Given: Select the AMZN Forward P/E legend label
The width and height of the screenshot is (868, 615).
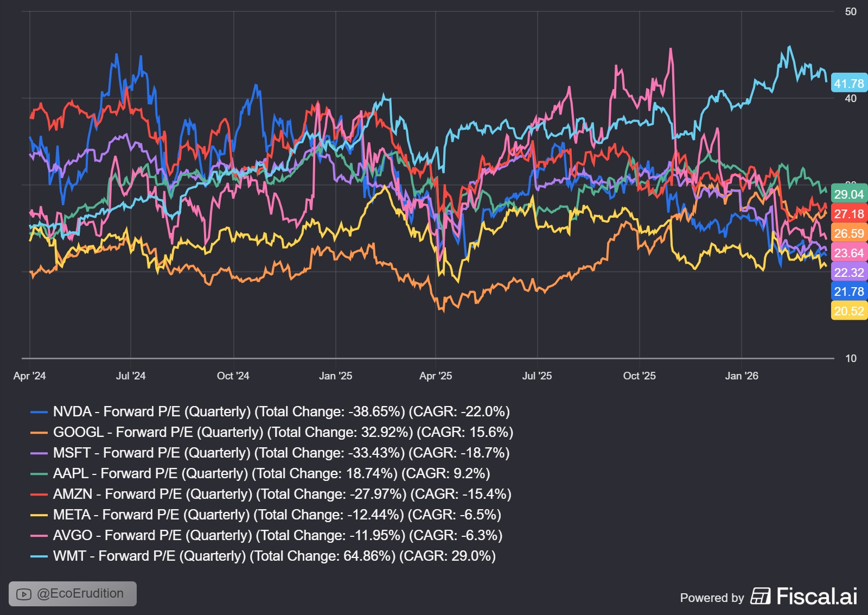Looking at the screenshot, I should point(282,494).
